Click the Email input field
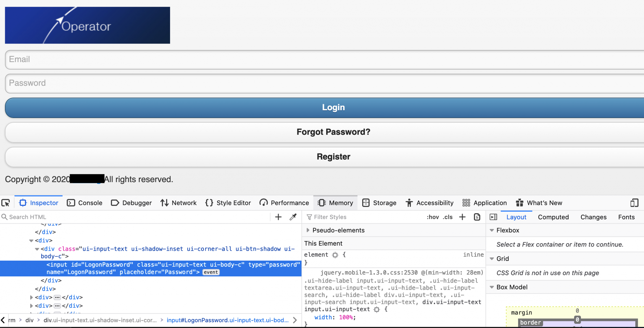Screen dimensions: 644x328 pyautogui.click(x=325, y=60)
